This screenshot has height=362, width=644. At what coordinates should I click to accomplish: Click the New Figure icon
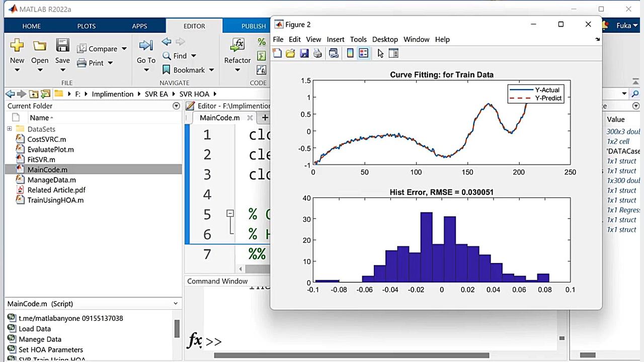tap(277, 53)
